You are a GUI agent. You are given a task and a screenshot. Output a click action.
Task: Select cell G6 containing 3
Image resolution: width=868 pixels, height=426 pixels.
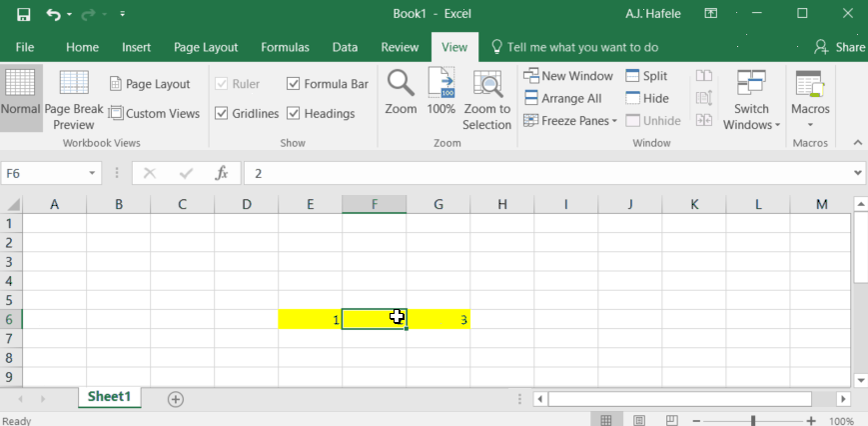[438, 320]
